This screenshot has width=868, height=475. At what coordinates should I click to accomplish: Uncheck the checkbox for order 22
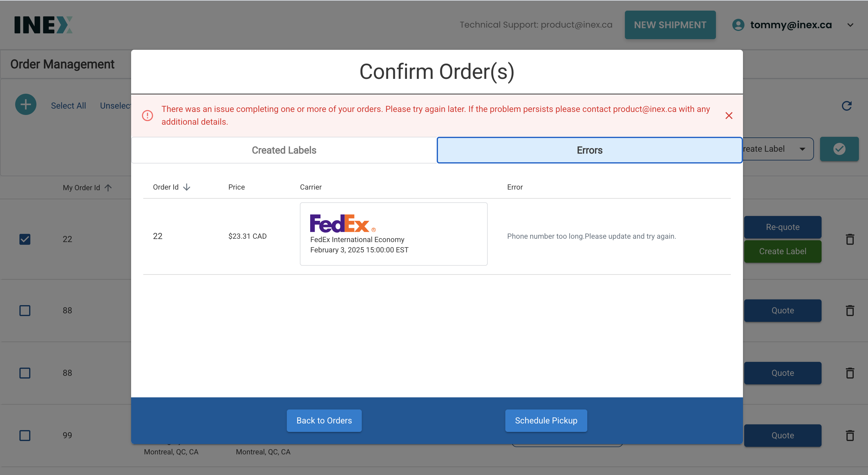pyautogui.click(x=25, y=239)
